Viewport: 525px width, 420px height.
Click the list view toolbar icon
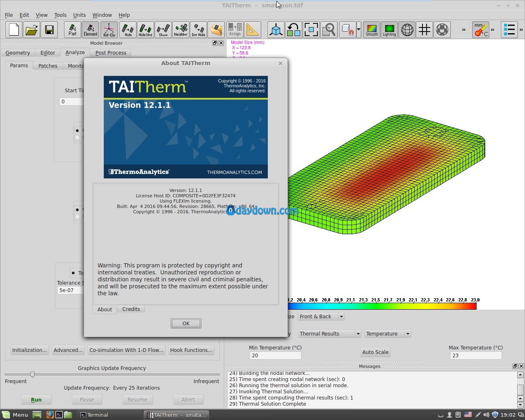tap(509, 30)
